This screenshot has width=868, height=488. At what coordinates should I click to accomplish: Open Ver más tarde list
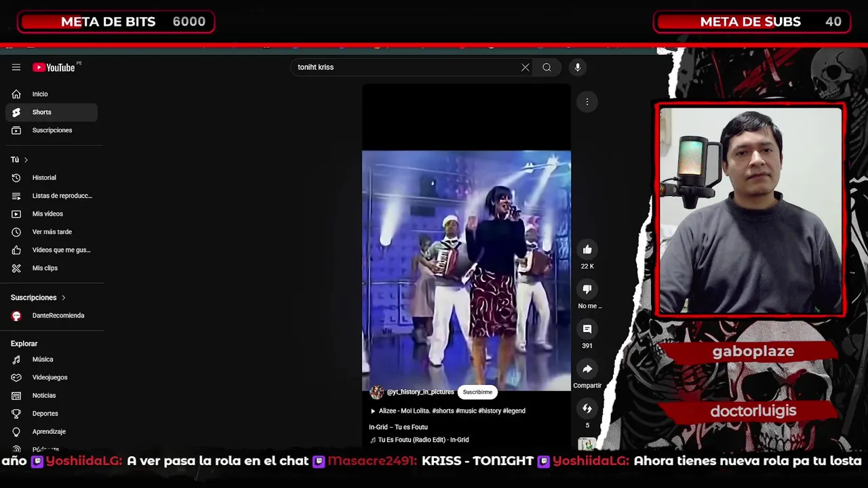tap(52, 232)
